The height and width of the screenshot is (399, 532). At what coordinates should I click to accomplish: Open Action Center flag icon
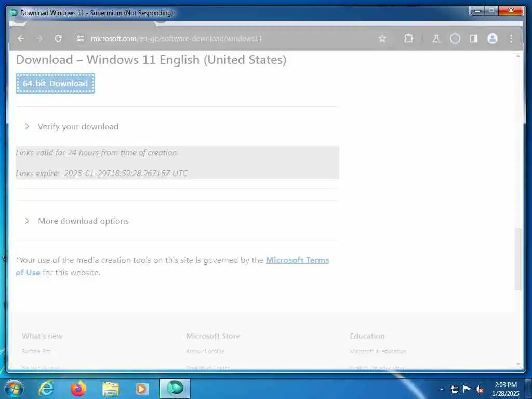coord(467,389)
